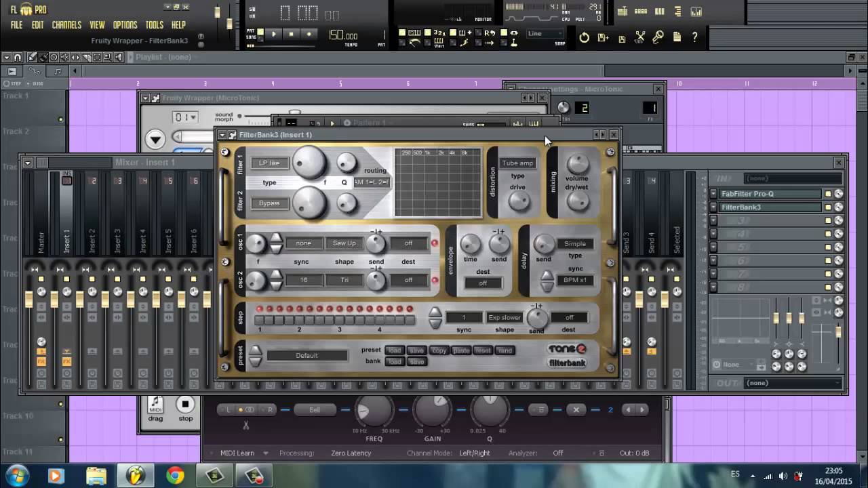Toggle FilterBank3 effect slot on/off

(828, 207)
